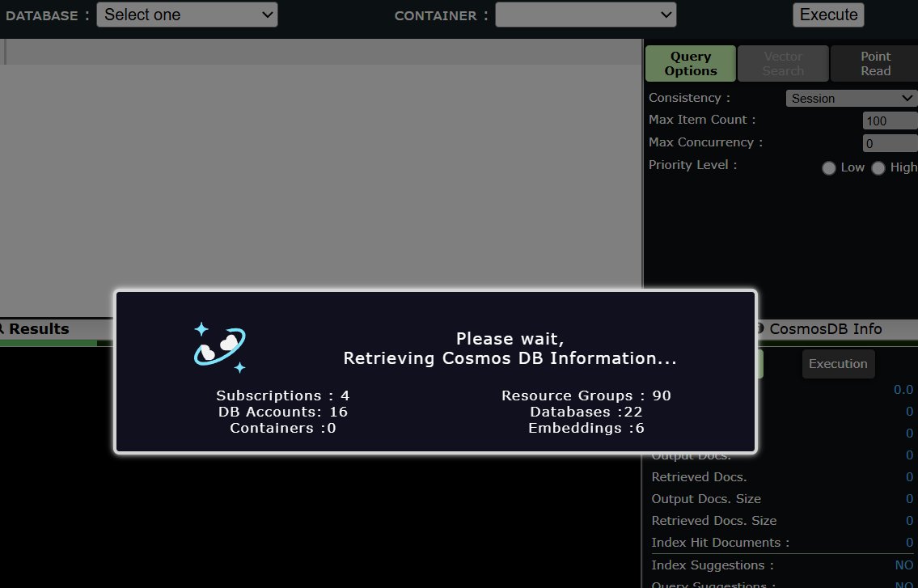Viewport: 918px width, 588px height.
Task: Click the 'Containers :0' text
Action: tap(283, 428)
